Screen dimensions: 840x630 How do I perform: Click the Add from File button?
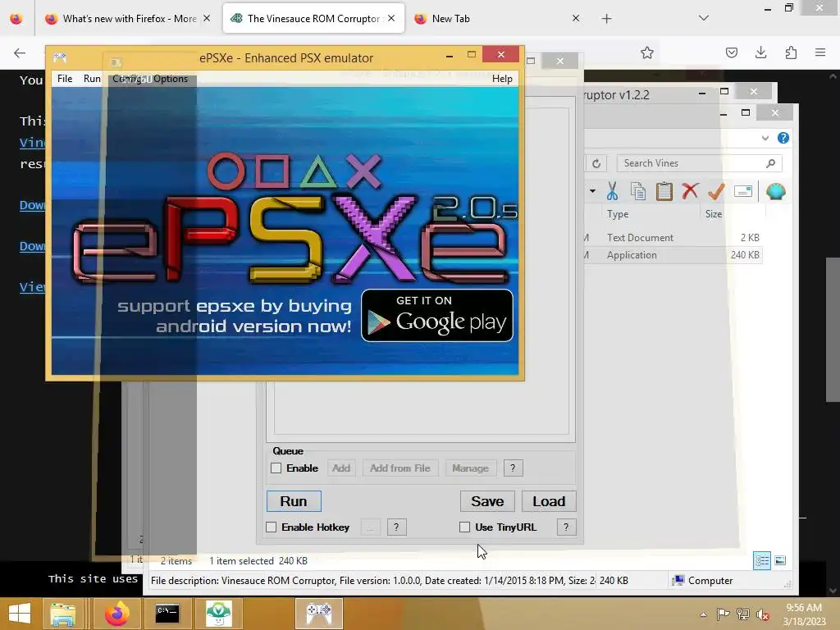tap(400, 468)
